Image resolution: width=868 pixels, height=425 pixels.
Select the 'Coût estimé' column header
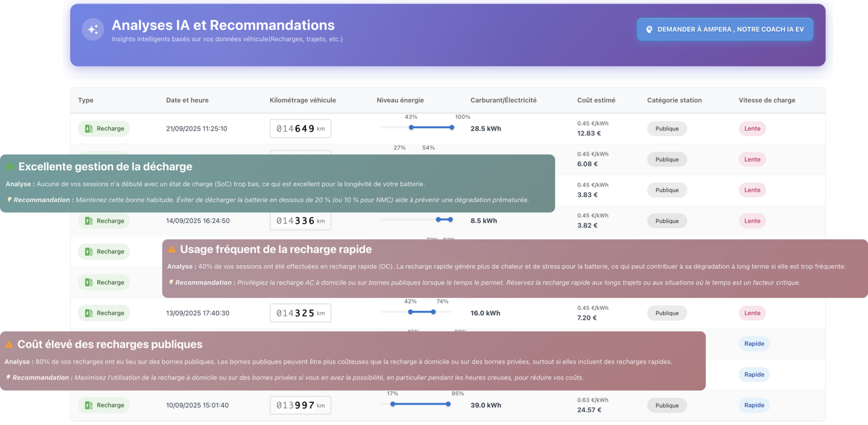596,100
